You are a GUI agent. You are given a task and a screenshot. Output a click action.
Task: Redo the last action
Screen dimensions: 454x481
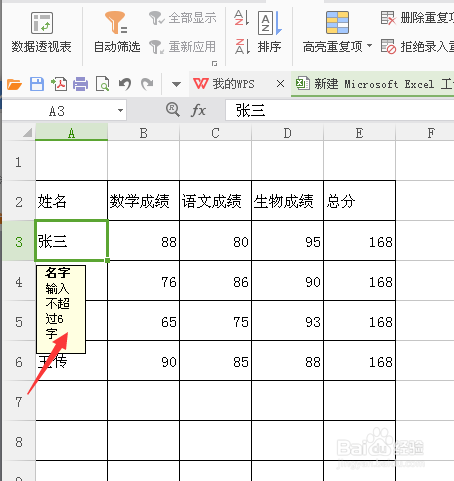tap(147, 84)
